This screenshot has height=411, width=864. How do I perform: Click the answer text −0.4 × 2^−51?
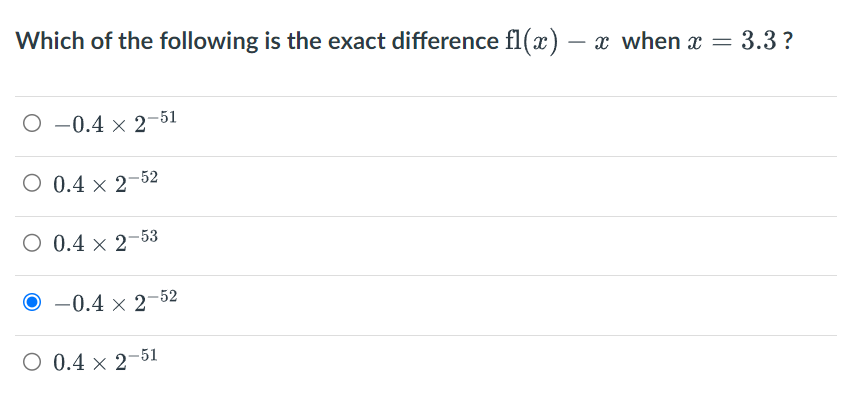point(115,125)
